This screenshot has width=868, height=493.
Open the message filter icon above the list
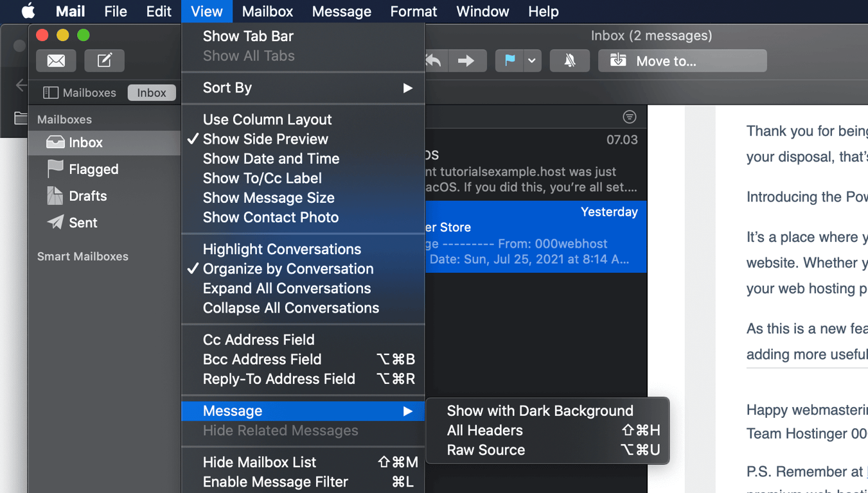tap(628, 116)
